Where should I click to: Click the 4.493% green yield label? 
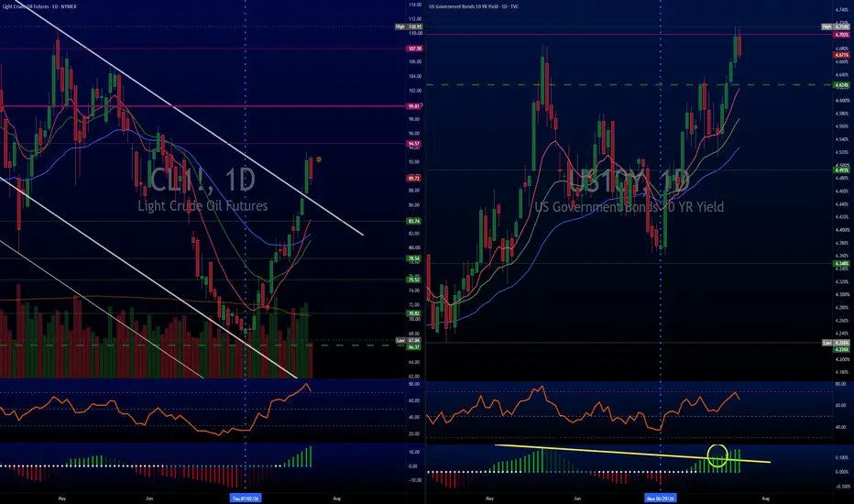coord(841,170)
